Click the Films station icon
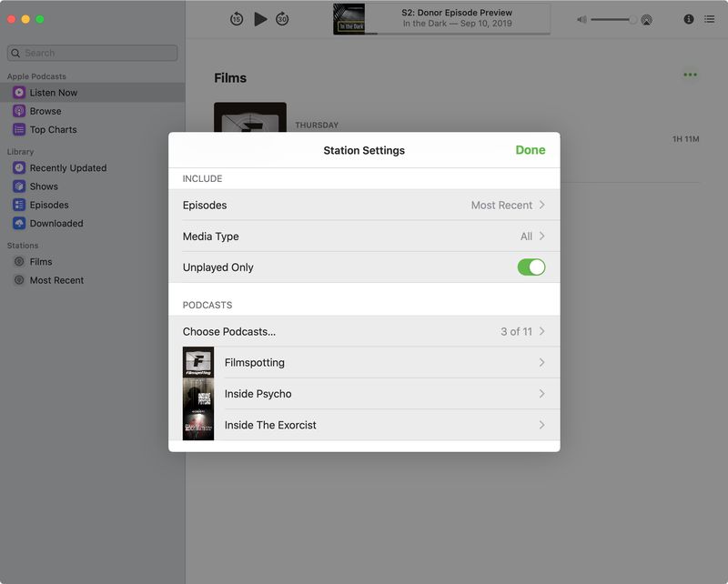 pyautogui.click(x=19, y=261)
